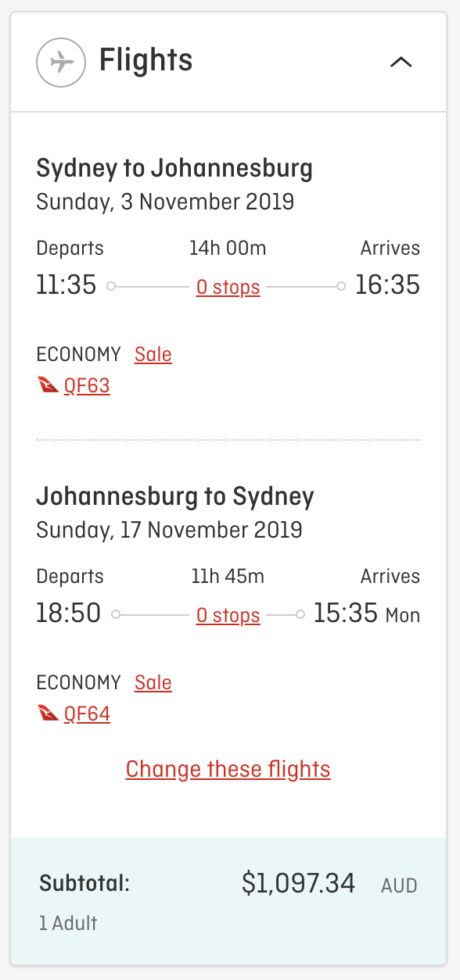460x980 pixels.
Task: Select the Johannesburg to Sydney heading
Action: pos(175,496)
